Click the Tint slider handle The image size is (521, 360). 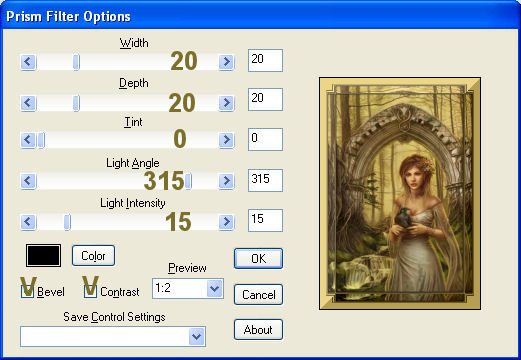click(x=41, y=140)
